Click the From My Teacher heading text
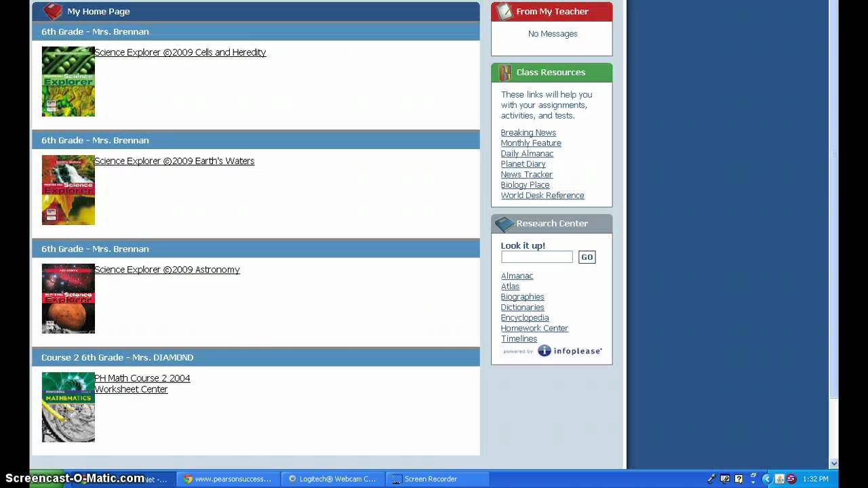Screen dimensions: 868x488 pyautogui.click(x=552, y=12)
